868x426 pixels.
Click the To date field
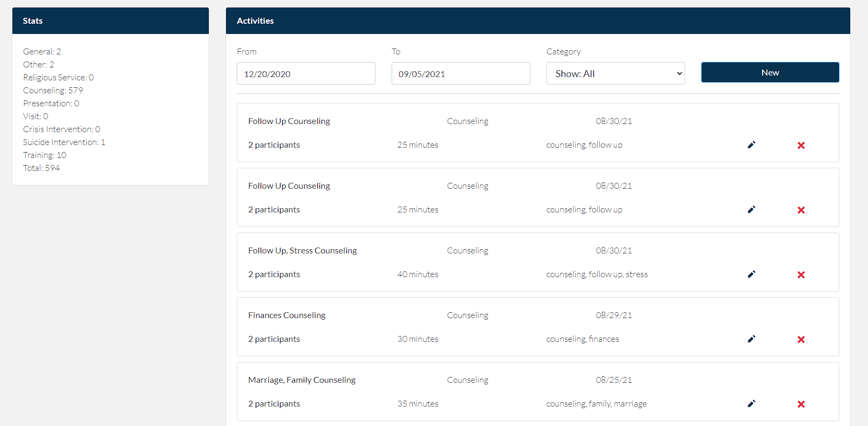click(461, 73)
